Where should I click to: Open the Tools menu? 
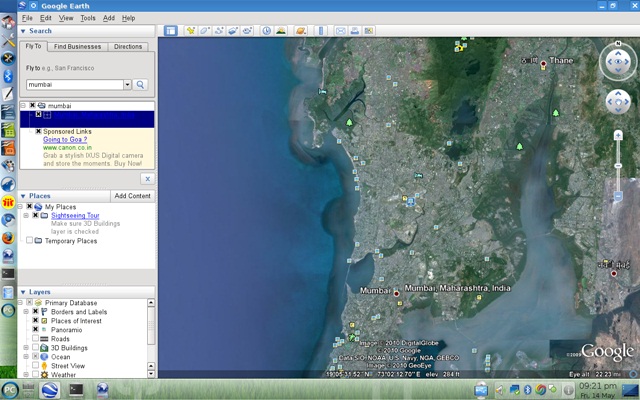pyautogui.click(x=88, y=18)
